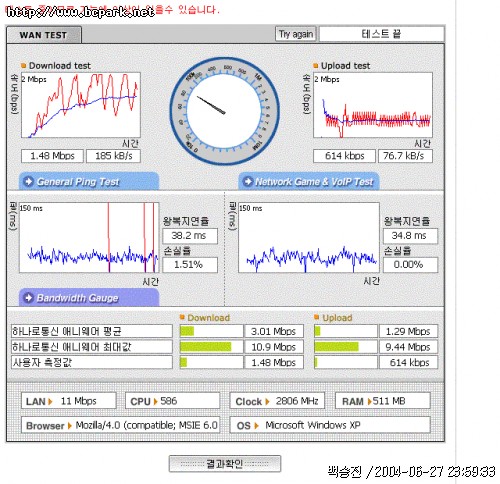
Task: Click the Try again button
Action: [x=296, y=34]
